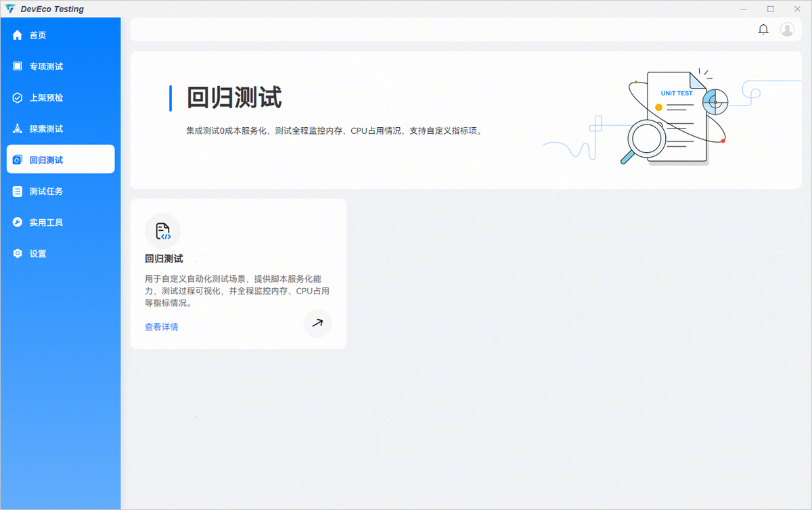Maximize the DevEco Testing window
Screen dimensions: 812x510
pos(770,9)
